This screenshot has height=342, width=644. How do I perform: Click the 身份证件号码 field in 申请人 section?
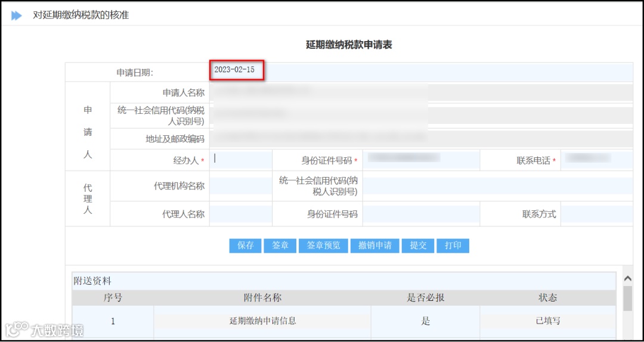(421, 160)
